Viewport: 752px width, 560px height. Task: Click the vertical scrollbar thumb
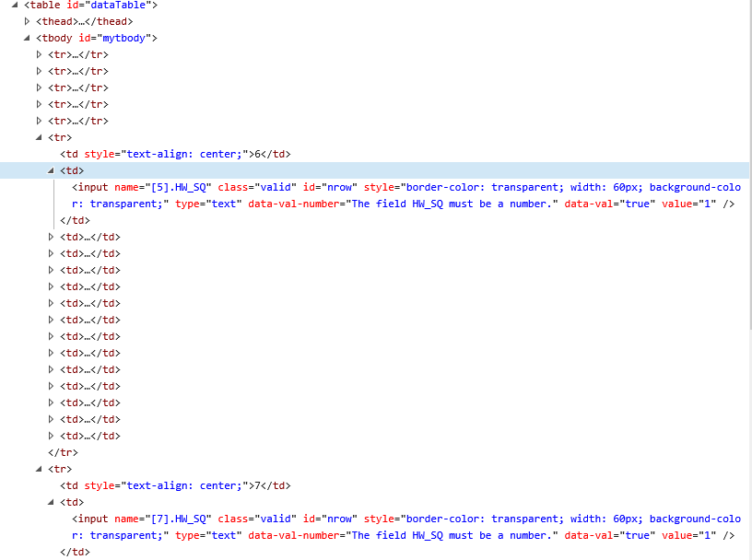pyautogui.click(x=750, y=165)
